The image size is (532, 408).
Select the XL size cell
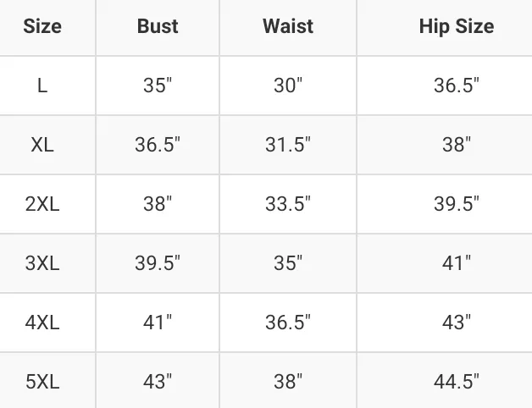click(x=42, y=145)
